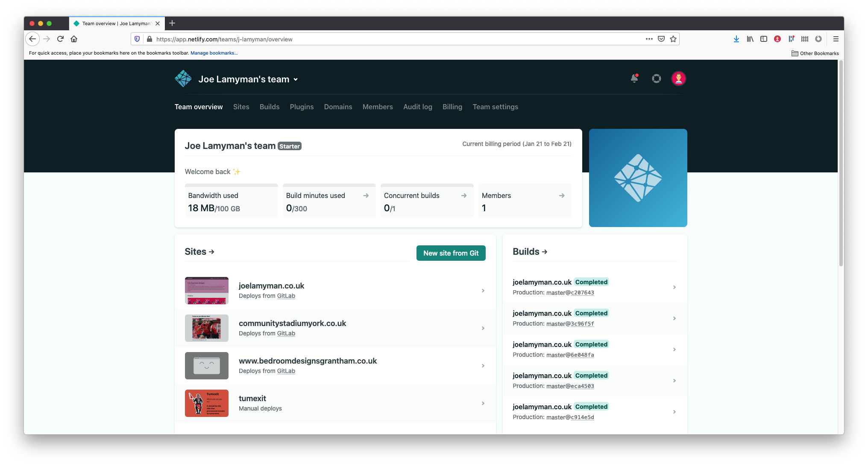Switch to the Domains tab
868x466 pixels.
coord(338,107)
